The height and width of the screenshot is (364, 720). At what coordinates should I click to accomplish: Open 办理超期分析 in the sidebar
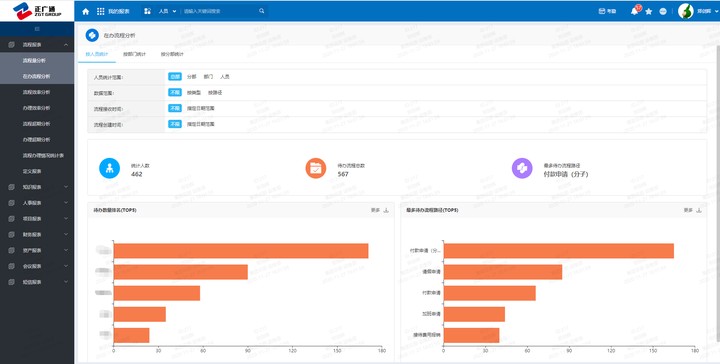tap(37, 140)
